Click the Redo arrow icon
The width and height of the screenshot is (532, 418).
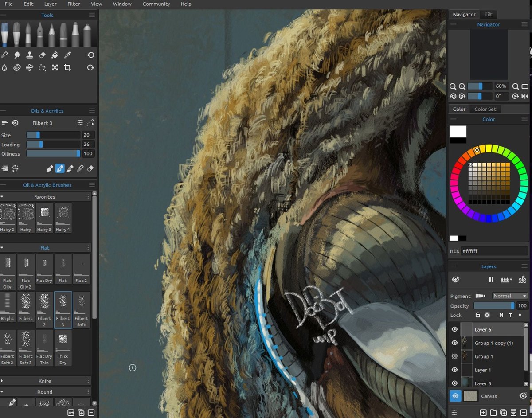point(90,67)
